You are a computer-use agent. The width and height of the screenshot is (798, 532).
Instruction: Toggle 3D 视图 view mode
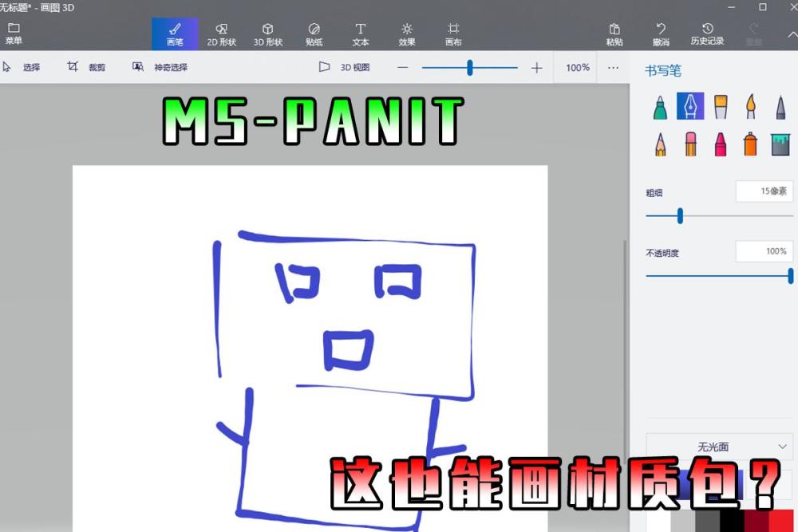click(345, 67)
